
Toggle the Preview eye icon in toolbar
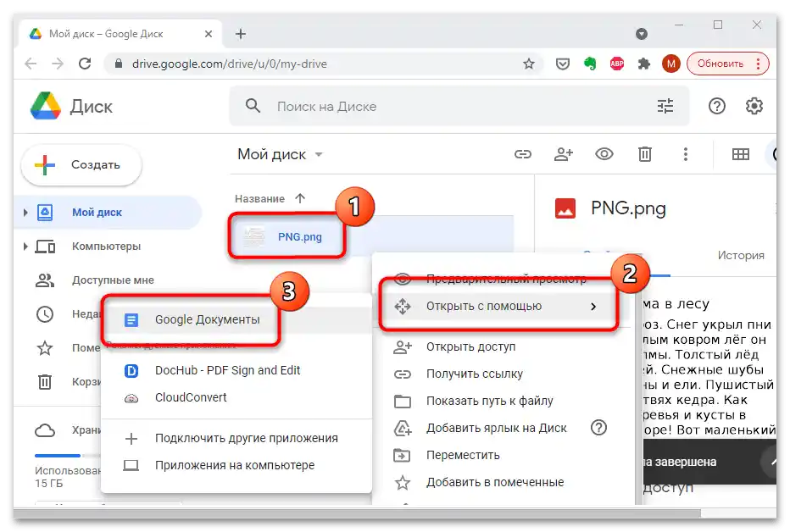click(x=604, y=154)
